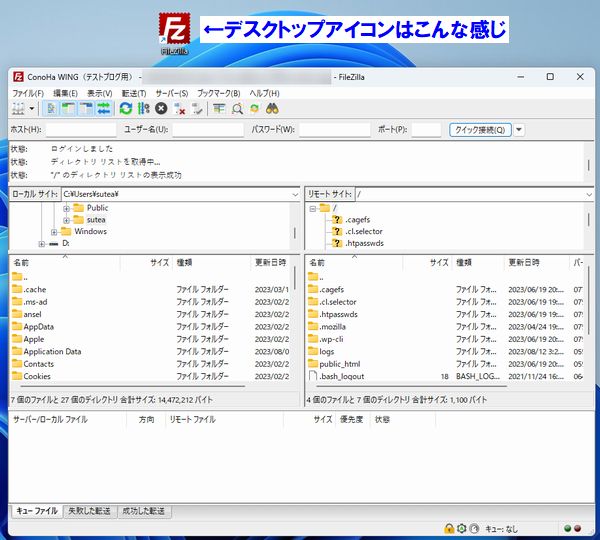Viewport: 600px width, 540px height.
Task: Switch to the キュー ファイル tab
Action: coord(37,511)
